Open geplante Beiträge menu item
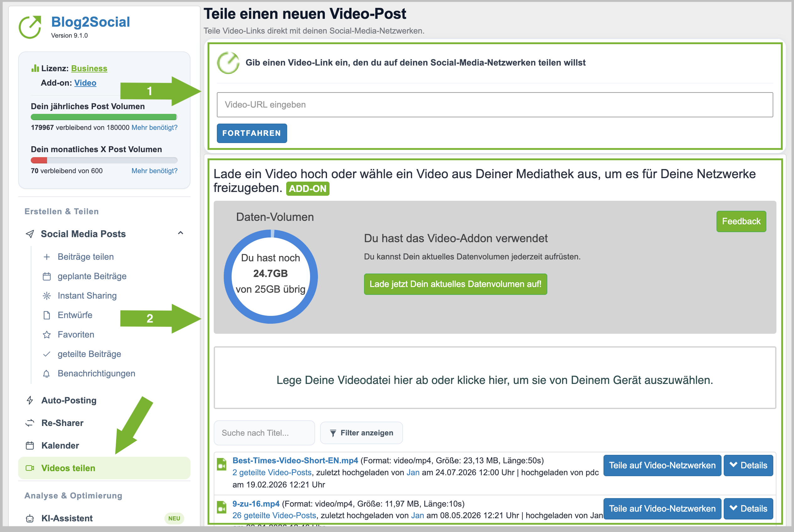Image resolution: width=794 pixels, height=532 pixels. (x=92, y=276)
